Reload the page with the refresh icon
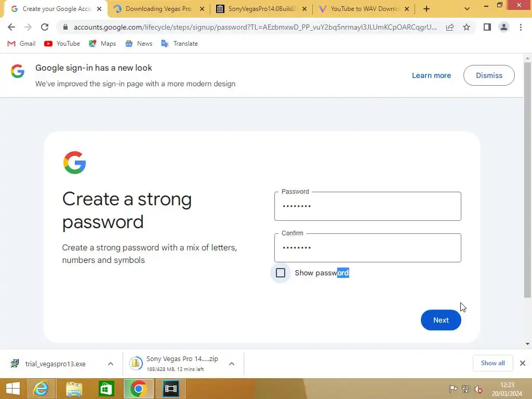The height and width of the screenshot is (399, 532). [45, 27]
